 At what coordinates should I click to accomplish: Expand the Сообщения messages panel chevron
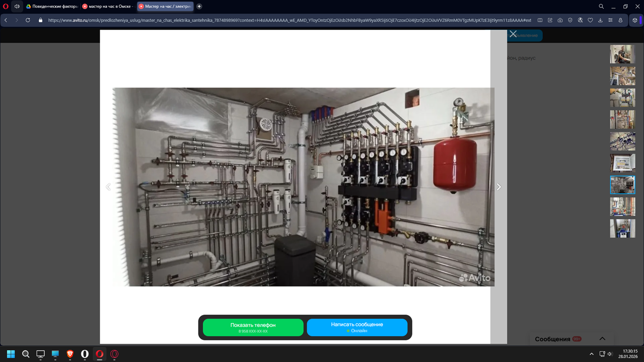602,339
